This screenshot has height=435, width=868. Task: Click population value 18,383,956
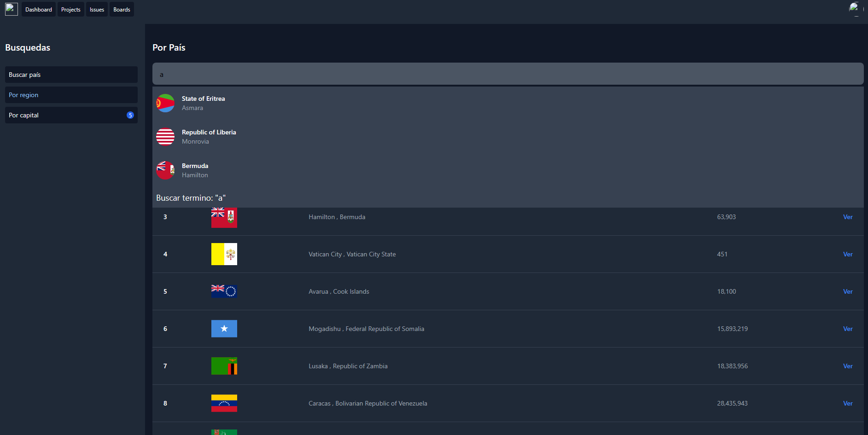(x=733, y=366)
